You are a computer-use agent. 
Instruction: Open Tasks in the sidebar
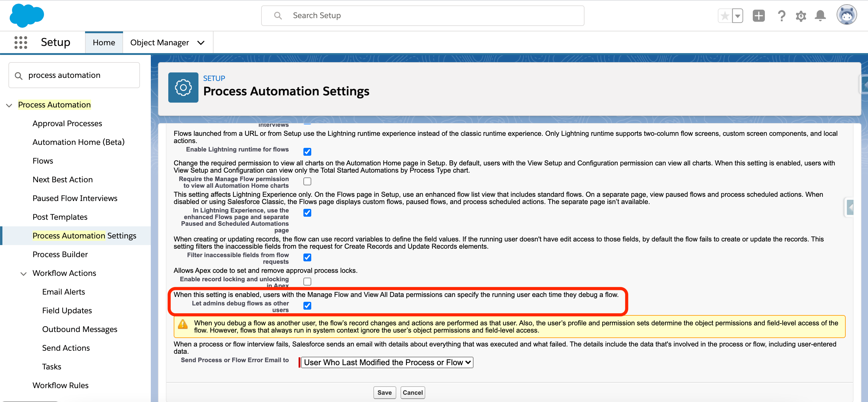pyautogui.click(x=52, y=367)
